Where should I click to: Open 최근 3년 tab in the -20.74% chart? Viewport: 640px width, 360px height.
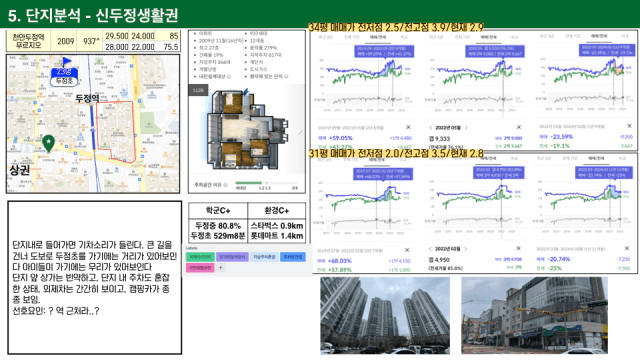pos(545,158)
